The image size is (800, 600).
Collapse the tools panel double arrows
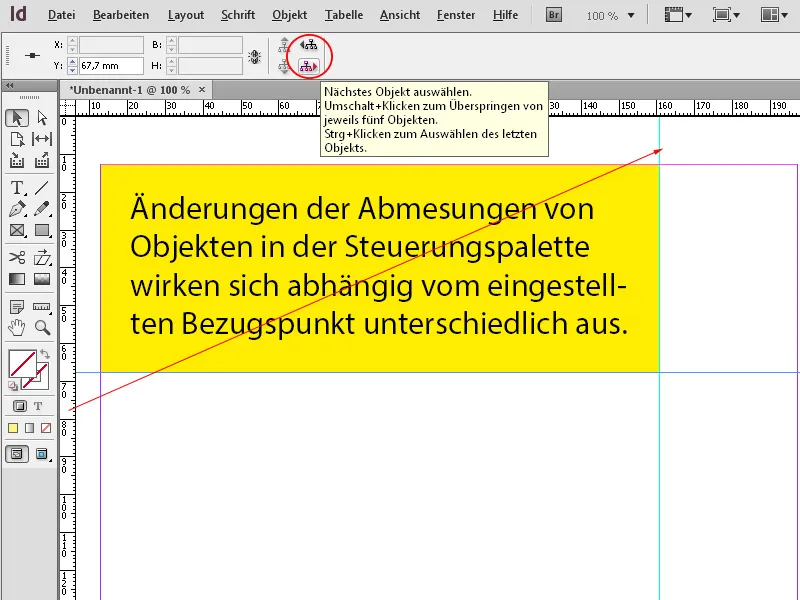click(x=9, y=85)
